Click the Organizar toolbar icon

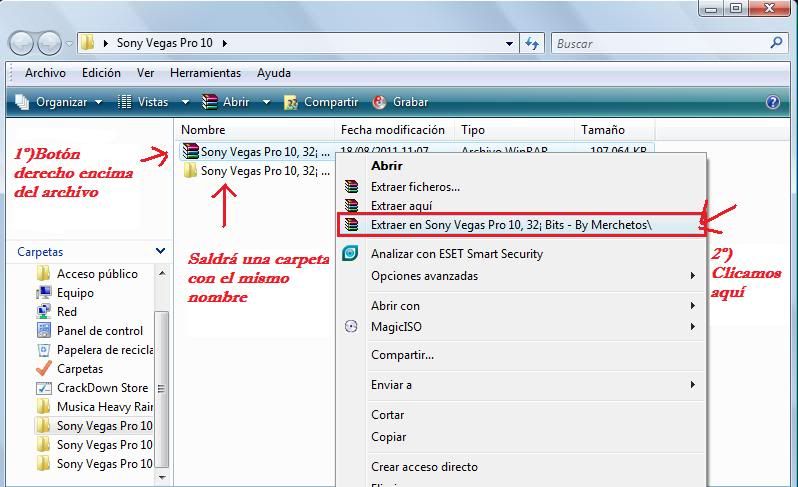[22, 102]
